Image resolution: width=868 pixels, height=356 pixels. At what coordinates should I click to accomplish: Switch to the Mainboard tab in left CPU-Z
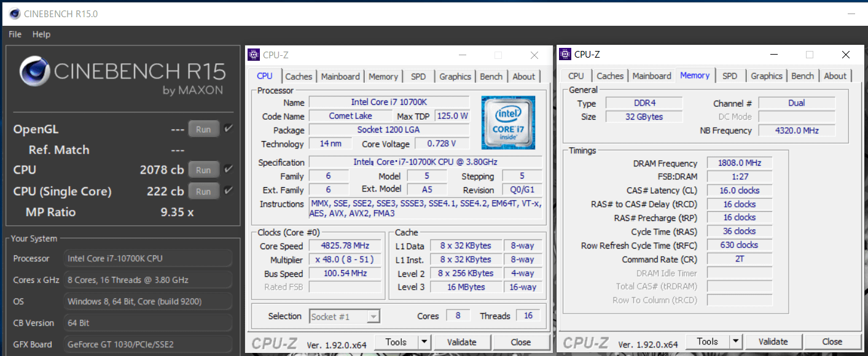tap(340, 77)
